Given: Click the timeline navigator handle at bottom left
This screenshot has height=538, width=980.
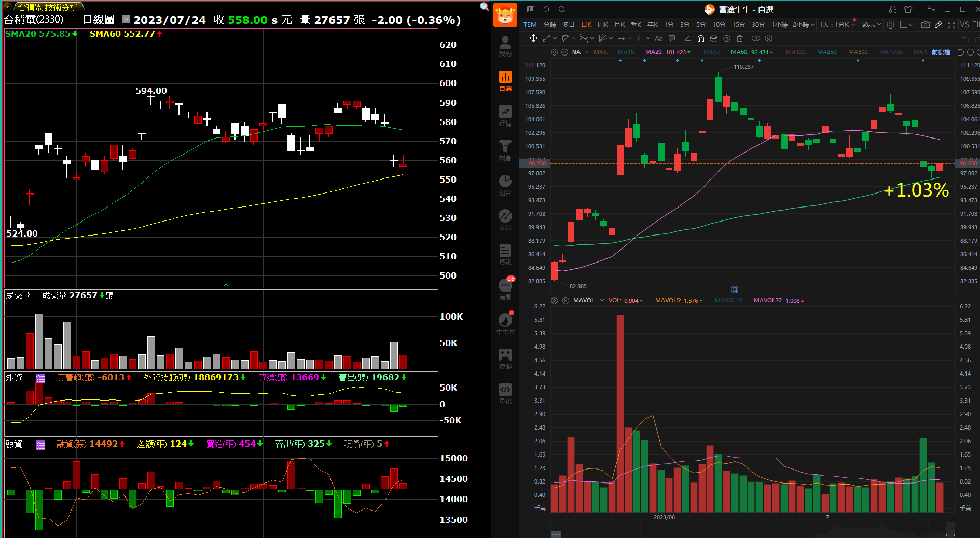Looking at the screenshot, I should coord(556,534).
